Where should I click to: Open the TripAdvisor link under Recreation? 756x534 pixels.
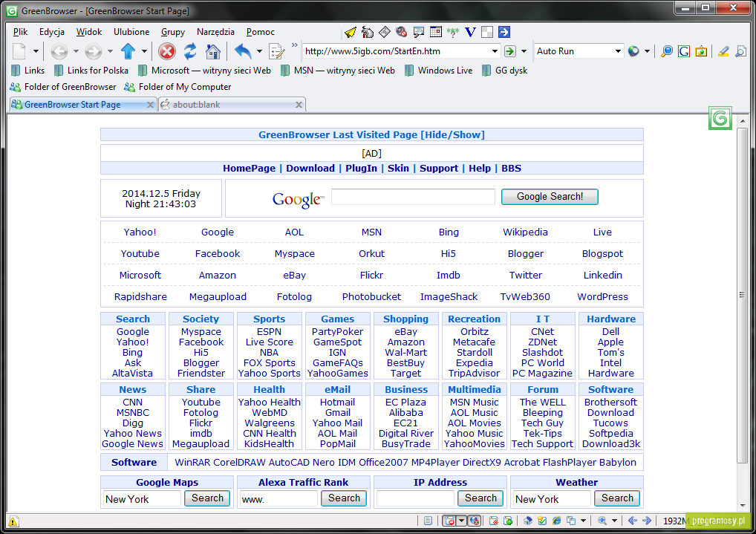474,374
